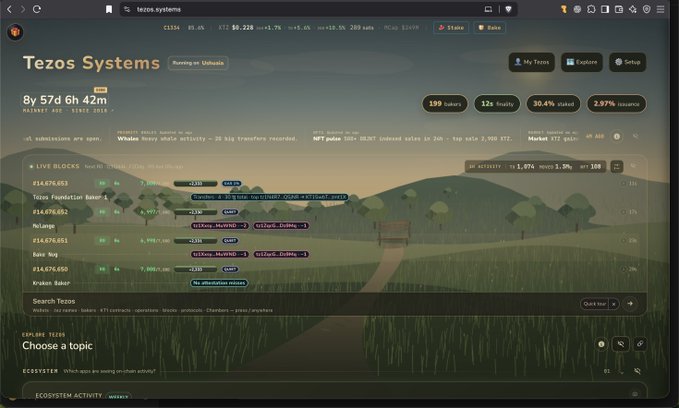679x408 pixels.
Task: Click the No attestation misses pill
Action: [219, 283]
